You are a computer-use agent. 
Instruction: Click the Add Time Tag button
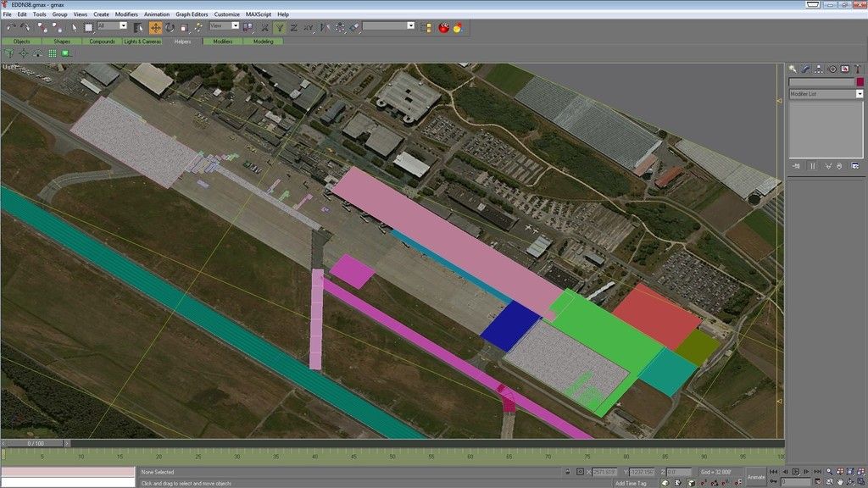(x=631, y=482)
